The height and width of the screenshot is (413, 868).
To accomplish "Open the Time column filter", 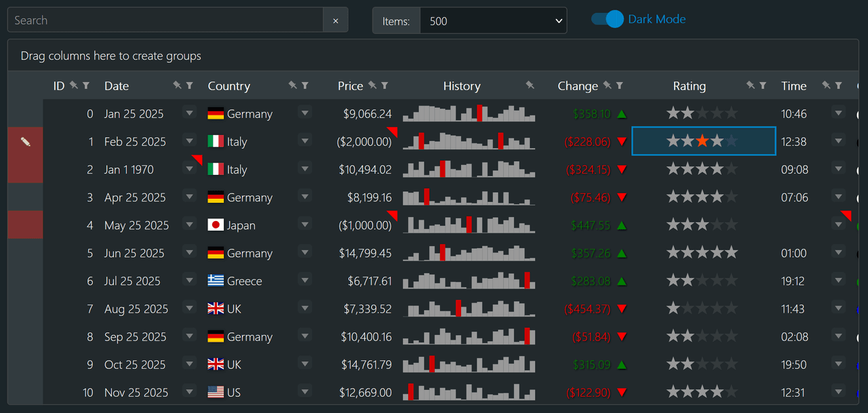I will [839, 85].
